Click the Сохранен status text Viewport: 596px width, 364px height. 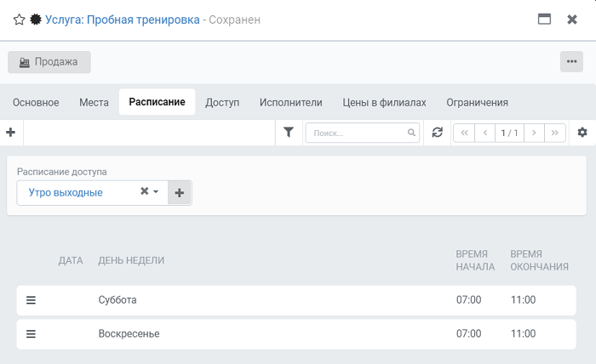234,20
